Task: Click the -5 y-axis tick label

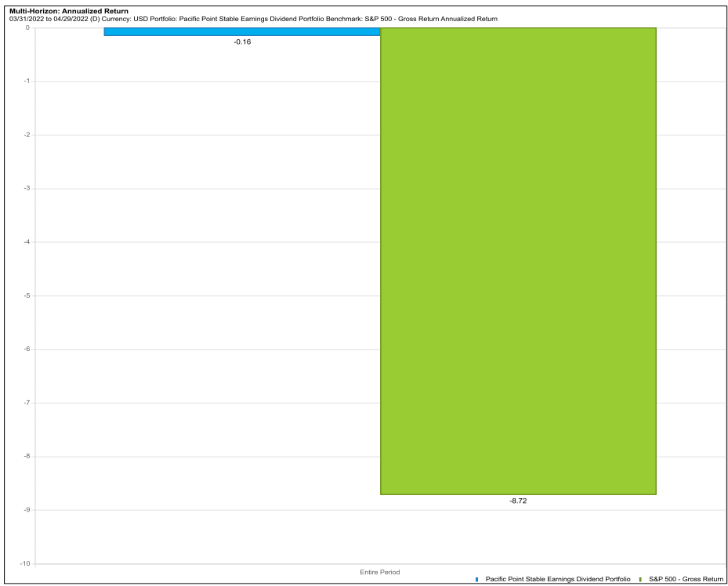Action: 27,295
